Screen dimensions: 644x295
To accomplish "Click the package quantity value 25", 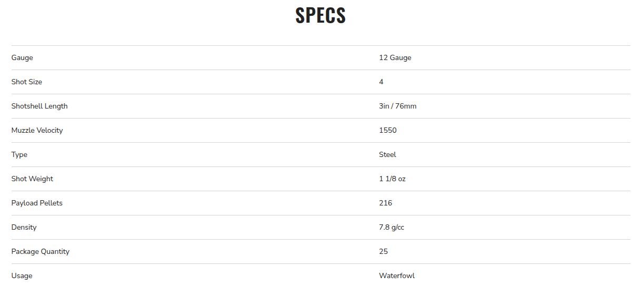I will point(384,252).
